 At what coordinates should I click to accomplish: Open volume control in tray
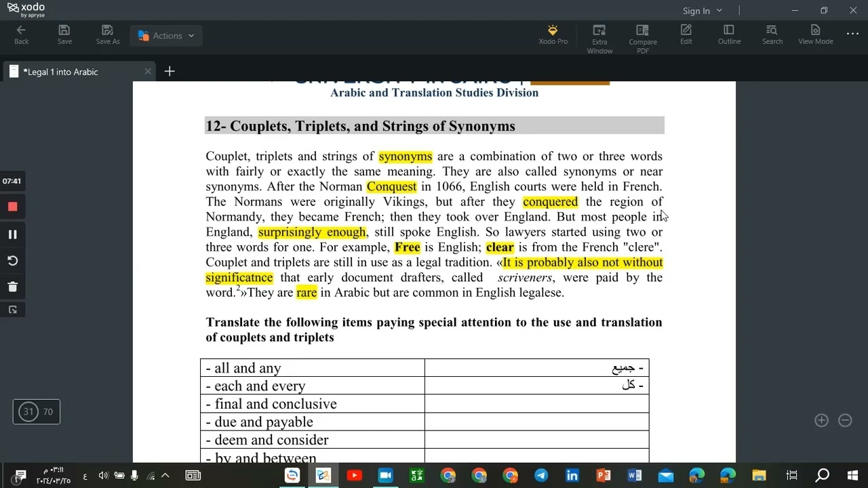coord(103,475)
